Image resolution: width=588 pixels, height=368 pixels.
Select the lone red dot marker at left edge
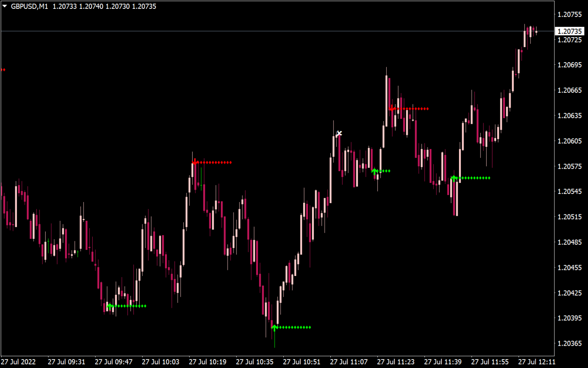pyautogui.click(x=4, y=69)
